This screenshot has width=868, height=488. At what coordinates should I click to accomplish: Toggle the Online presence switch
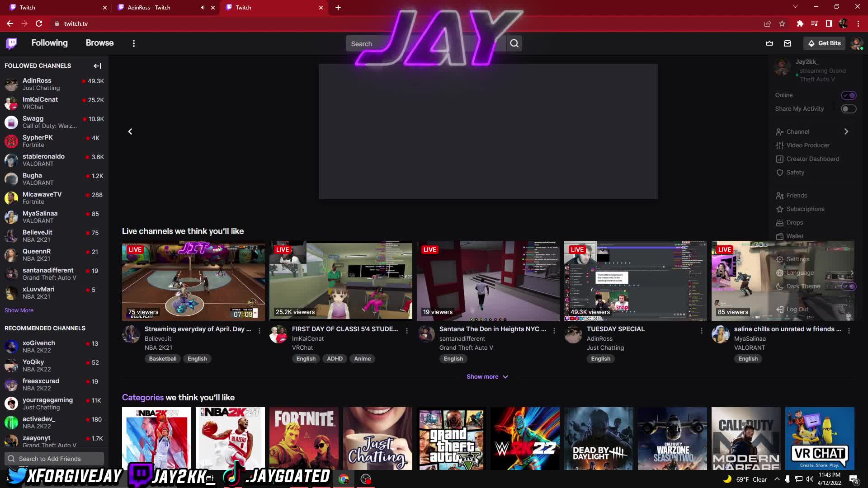[849, 95]
